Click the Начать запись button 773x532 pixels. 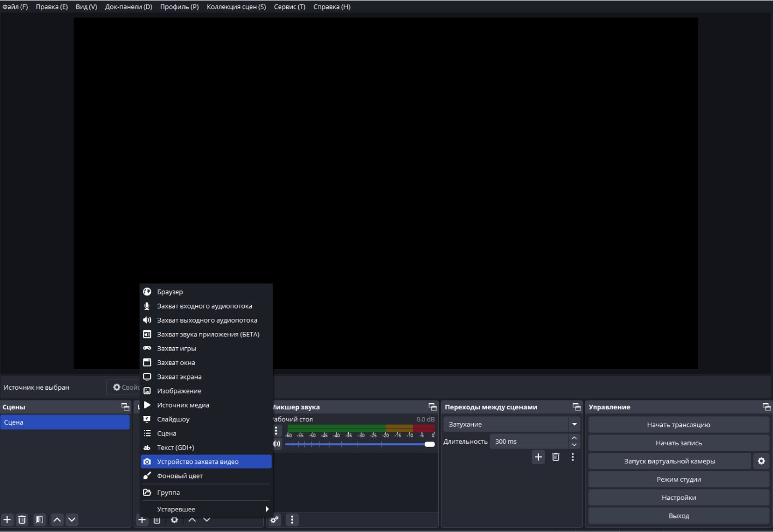(679, 443)
